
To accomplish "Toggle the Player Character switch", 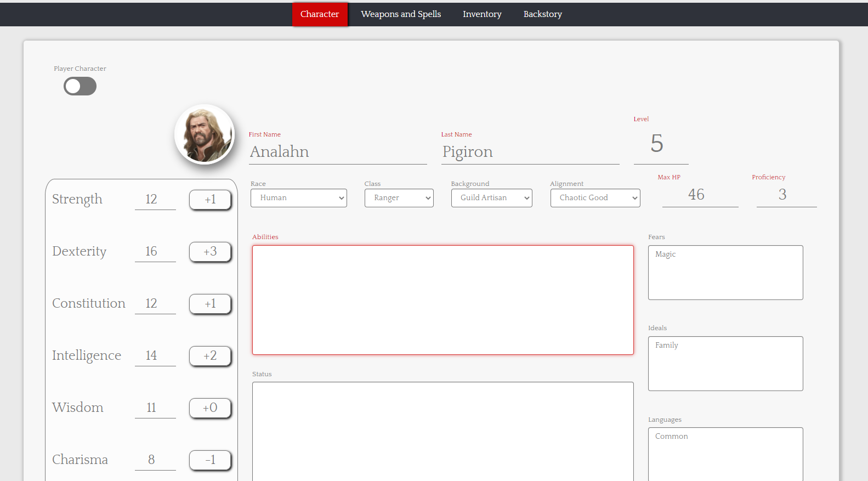I will point(80,86).
